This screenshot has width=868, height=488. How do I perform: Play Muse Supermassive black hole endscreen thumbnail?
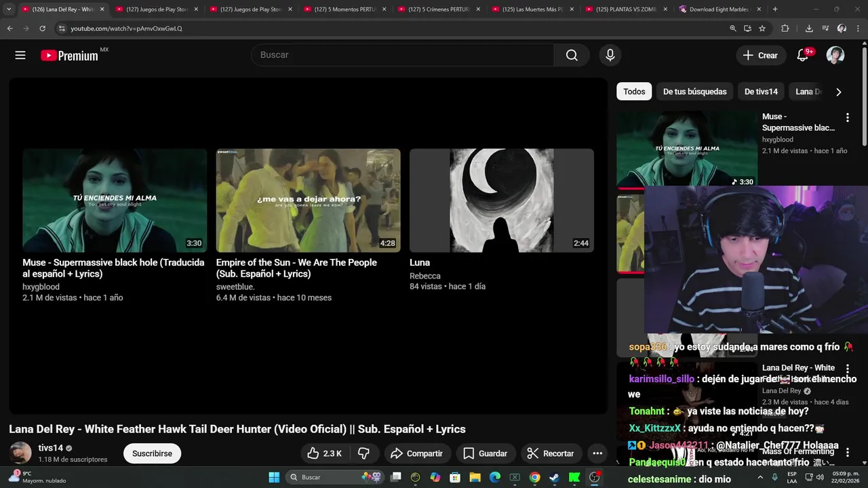(115, 201)
